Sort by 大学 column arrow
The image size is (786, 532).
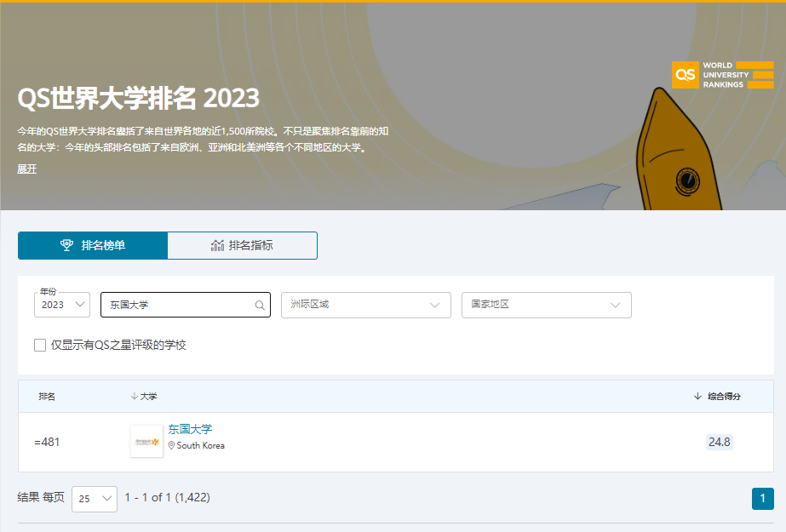pos(134,397)
